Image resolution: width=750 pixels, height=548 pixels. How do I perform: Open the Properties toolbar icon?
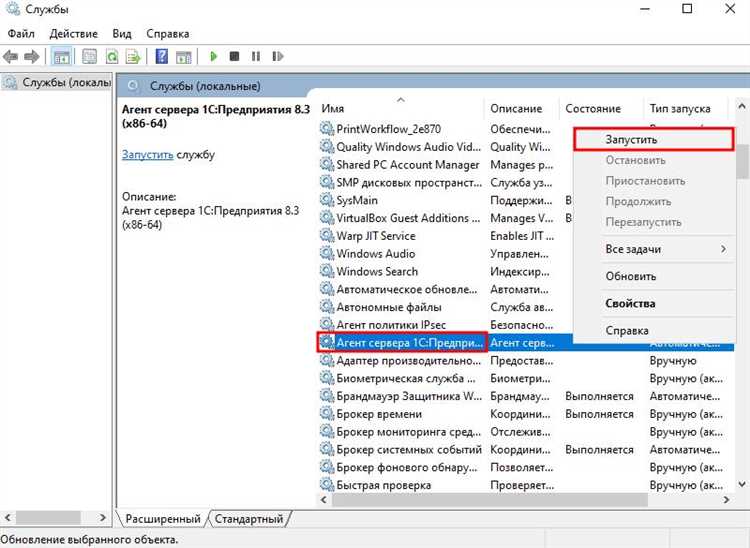click(89, 57)
